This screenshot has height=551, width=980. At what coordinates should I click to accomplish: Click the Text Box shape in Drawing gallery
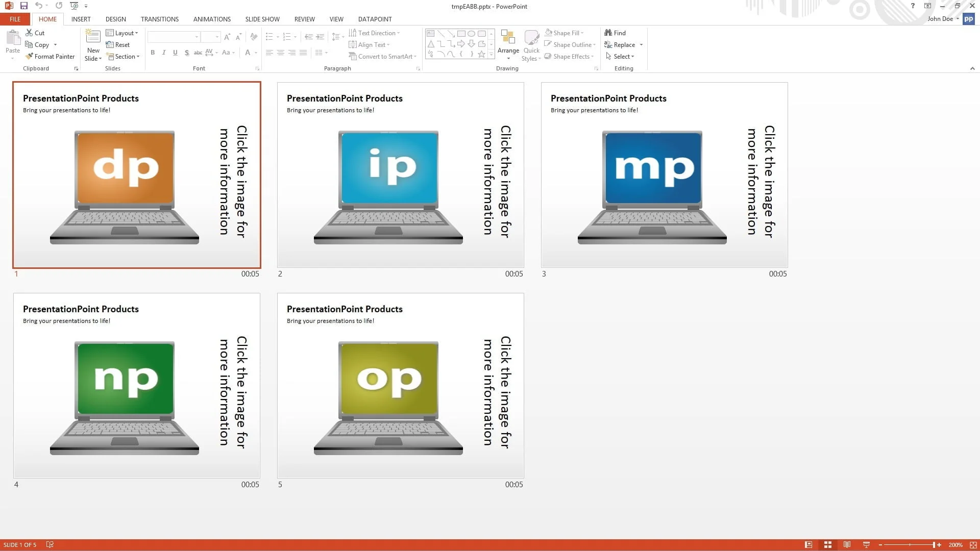pos(430,33)
